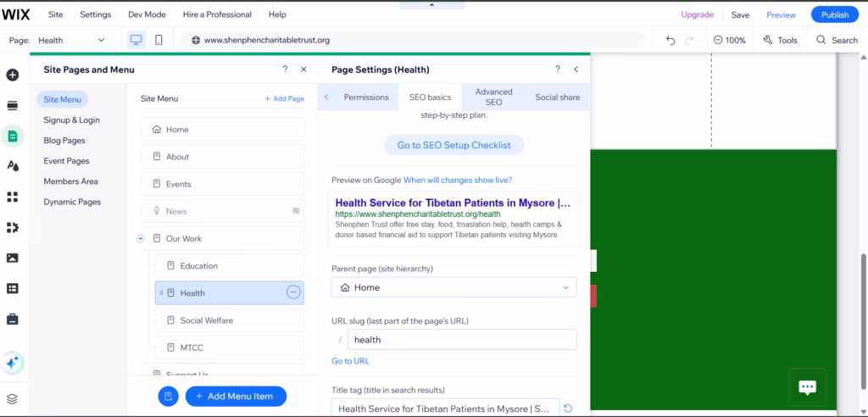Open more actions for Health page
Screen dimensions: 868x417
click(x=293, y=292)
